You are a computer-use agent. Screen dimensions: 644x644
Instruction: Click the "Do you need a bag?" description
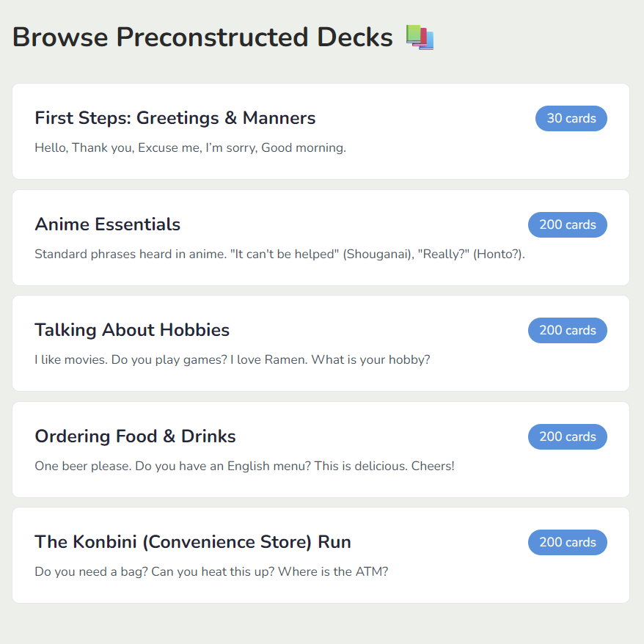point(211,571)
